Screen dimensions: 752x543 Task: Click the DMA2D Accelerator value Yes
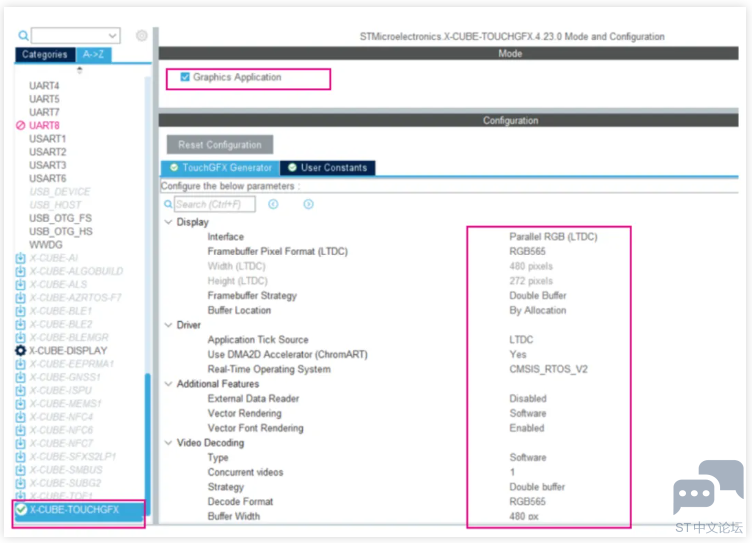[517, 354]
